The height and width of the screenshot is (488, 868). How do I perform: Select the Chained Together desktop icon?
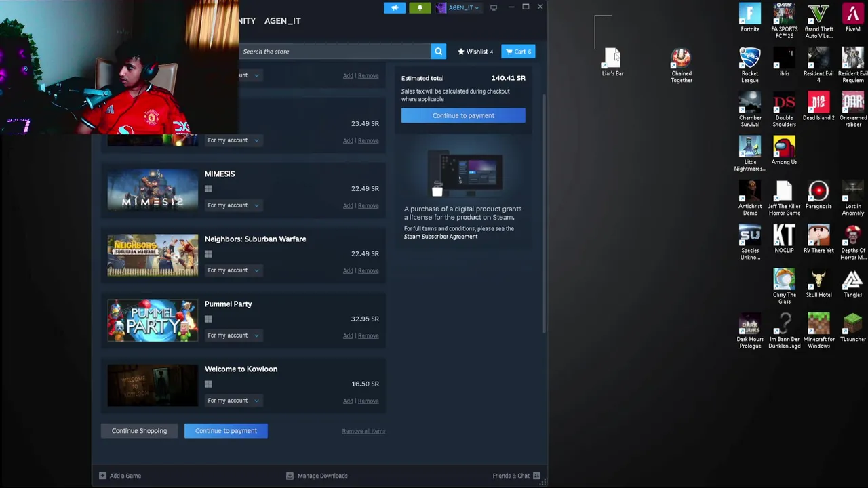pos(681,65)
